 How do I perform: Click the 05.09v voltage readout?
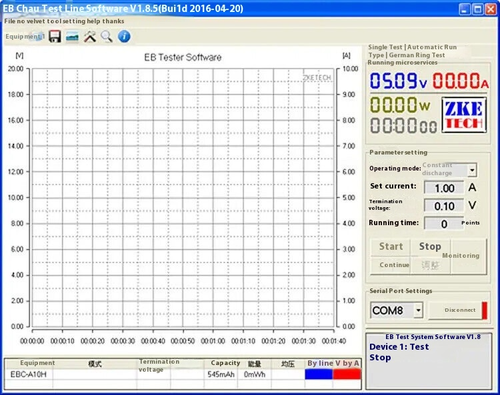398,81
